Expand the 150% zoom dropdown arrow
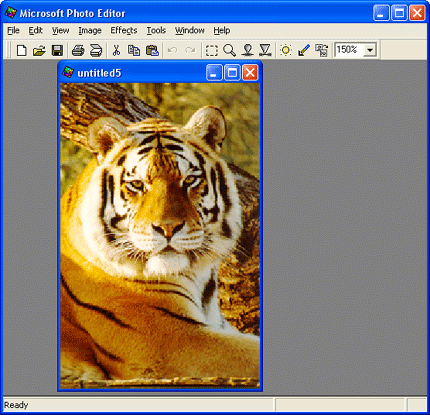The image size is (430, 415). [x=370, y=50]
